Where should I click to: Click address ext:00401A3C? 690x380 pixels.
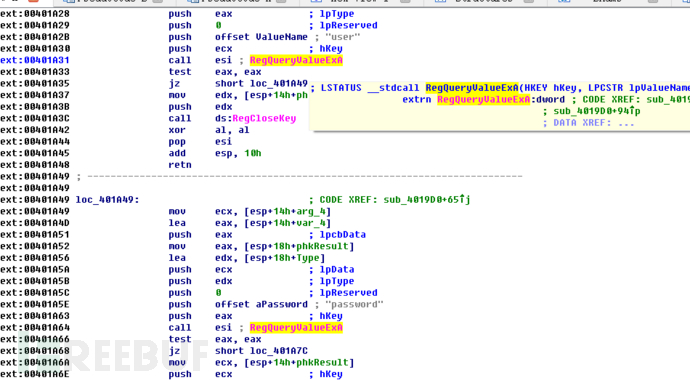pos(35,118)
